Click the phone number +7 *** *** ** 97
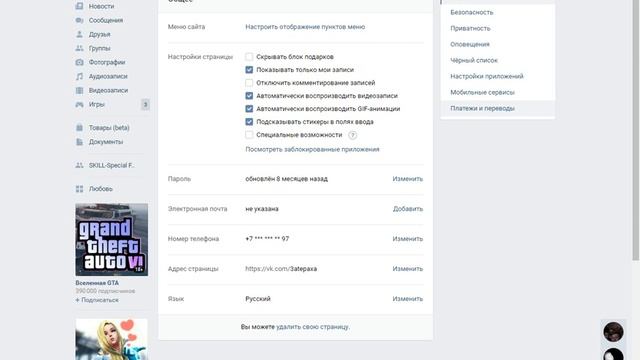640x360 pixels. tap(267, 239)
